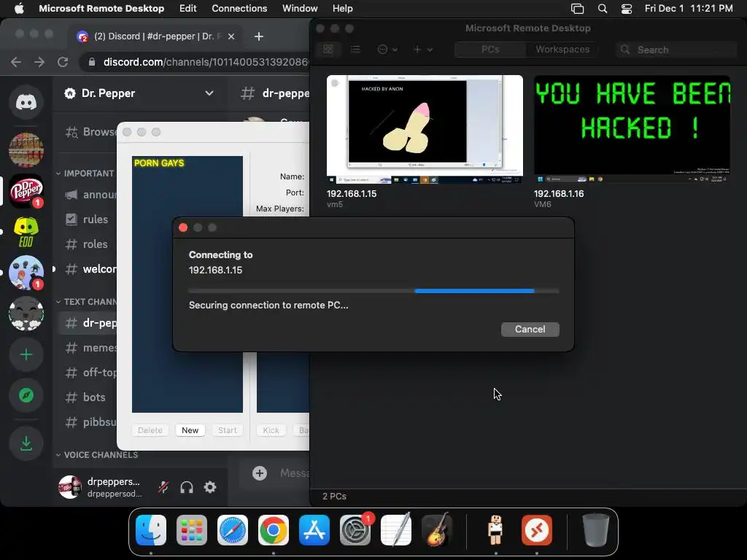Open Discord User Settings gear
This screenshot has width=747, height=560.
[210, 487]
